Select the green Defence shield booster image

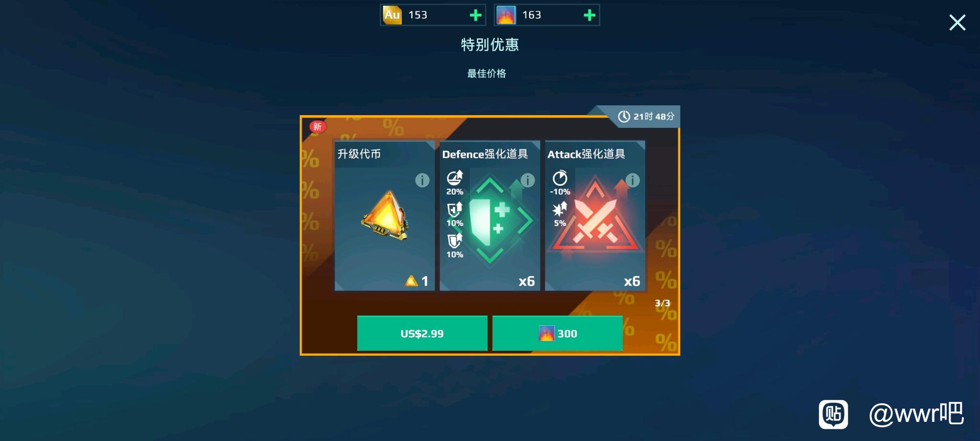click(x=495, y=221)
